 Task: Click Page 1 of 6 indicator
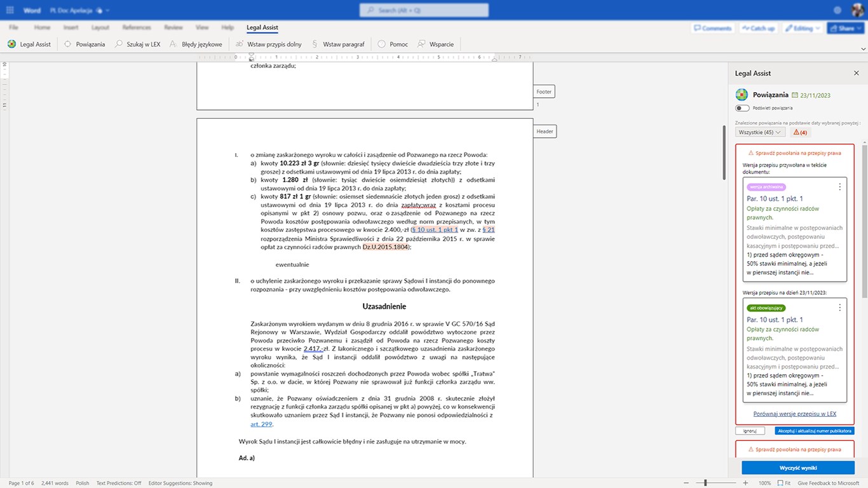coord(22,483)
